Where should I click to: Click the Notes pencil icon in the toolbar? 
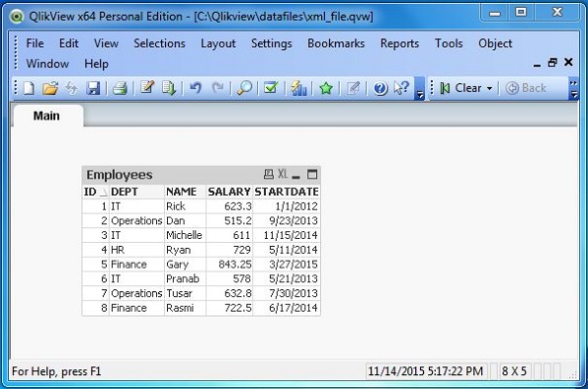tap(353, 88)
